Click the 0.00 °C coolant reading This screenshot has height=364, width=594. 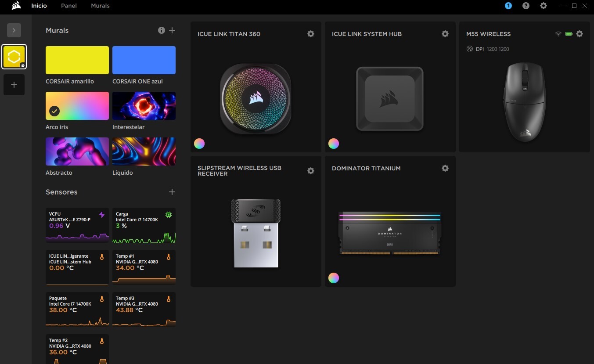click(61, 268)
